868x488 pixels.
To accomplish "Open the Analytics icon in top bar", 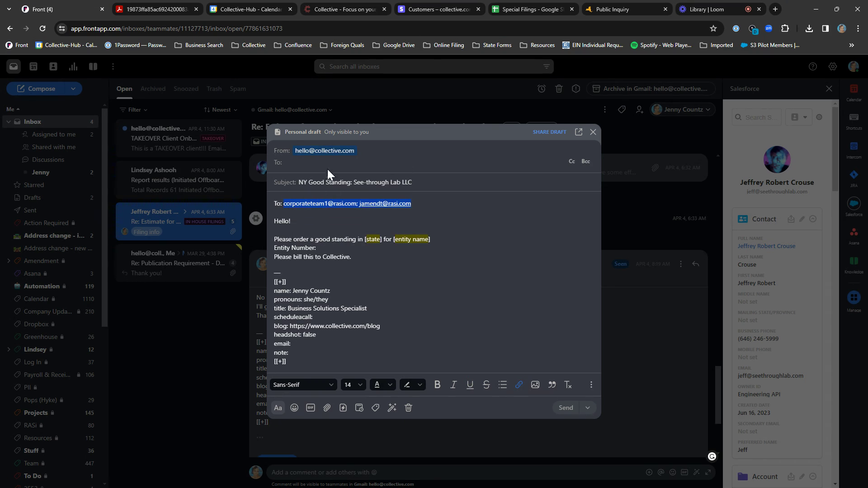I will point(73,66).
